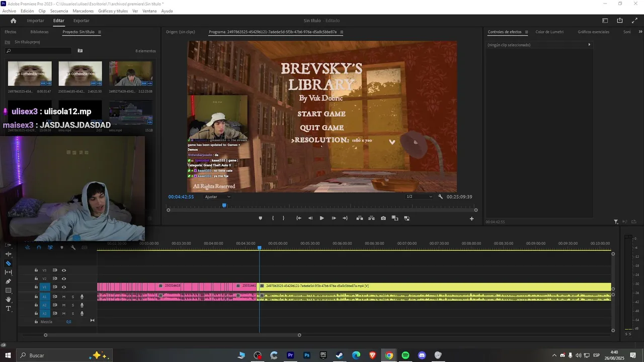The width and height of the screenshot is (644, 362).
Task: Click the program monitor playhead marker
Action: tap(224, 205)
